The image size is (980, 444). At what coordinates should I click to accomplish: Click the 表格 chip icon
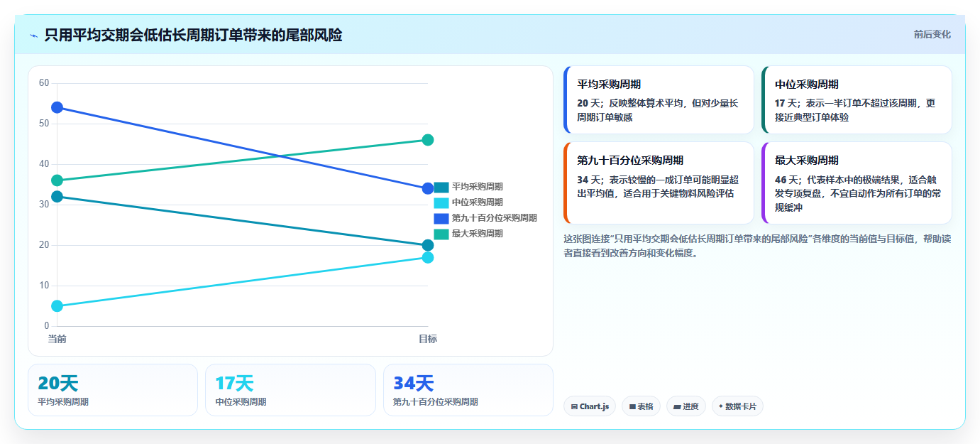click(x=632, y=407)
